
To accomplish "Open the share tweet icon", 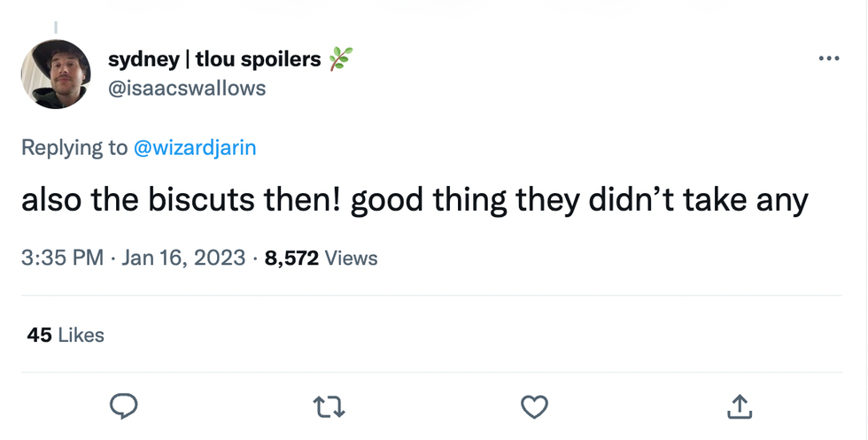I will (x=739, y=406).
